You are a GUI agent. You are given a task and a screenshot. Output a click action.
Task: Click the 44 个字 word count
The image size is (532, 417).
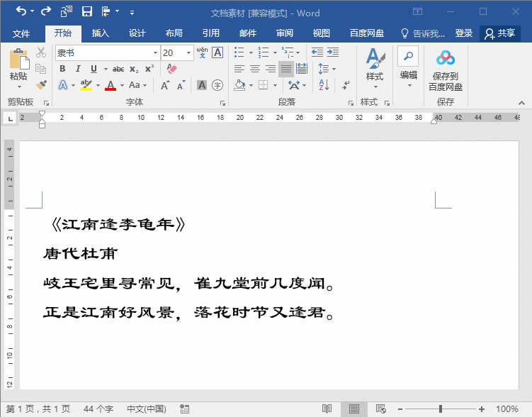click(98, 408)
